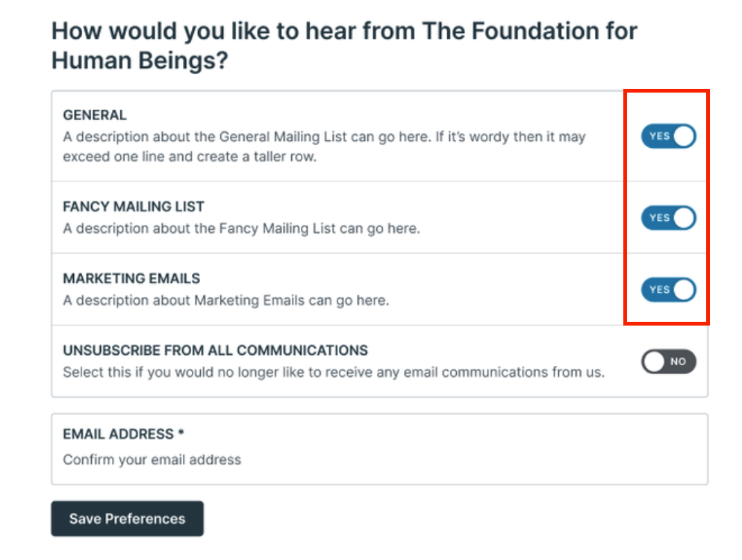Click the no longer receive emails description
This screenshot has width=742, height=560.
tap(334, 373)
